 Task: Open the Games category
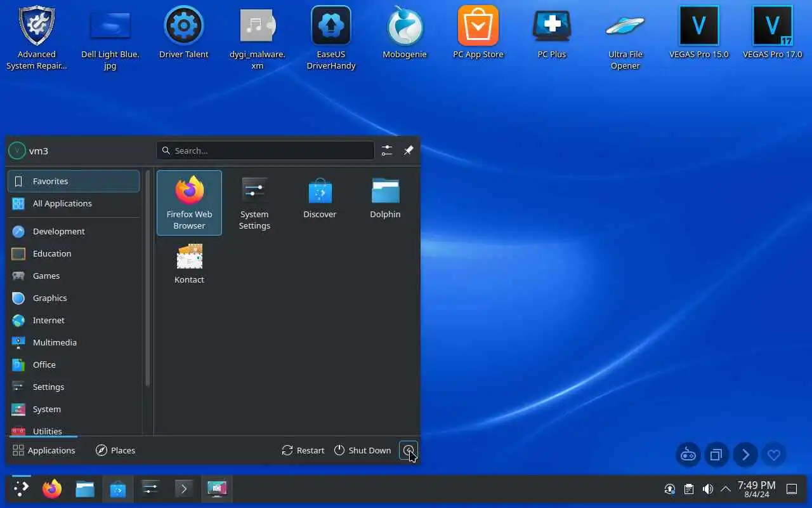click(74, 276)
